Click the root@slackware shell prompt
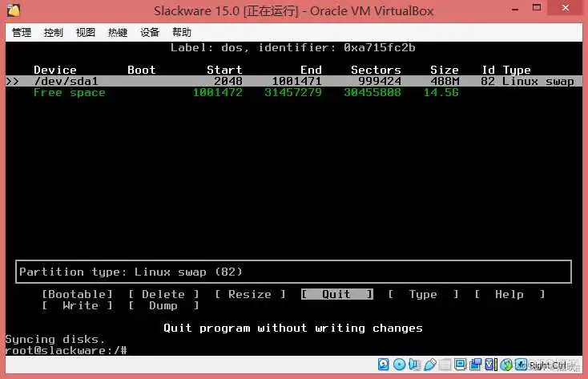This screenshot has width=588, height=379. click(66, 350)
